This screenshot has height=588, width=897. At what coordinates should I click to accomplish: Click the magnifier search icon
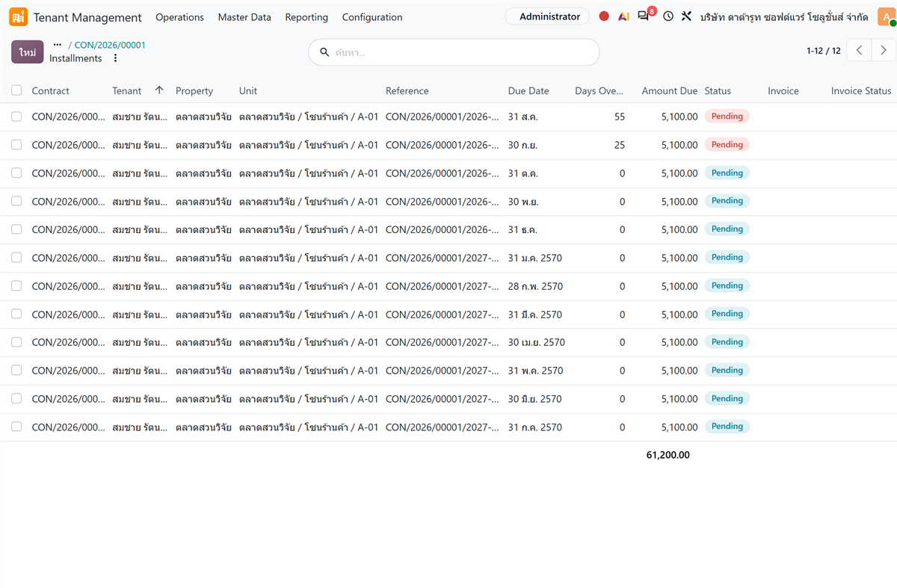click(x=324, y=52)
